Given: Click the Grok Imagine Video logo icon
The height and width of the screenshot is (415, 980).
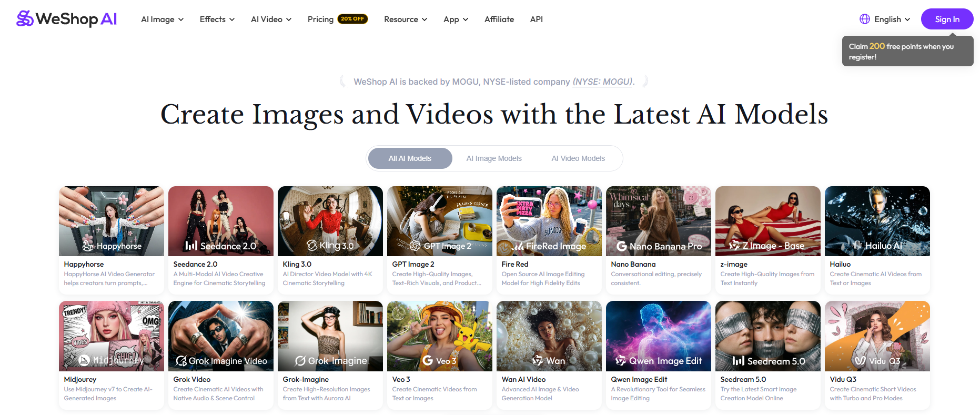Looking at the screenshot, I should coord(181,361).
